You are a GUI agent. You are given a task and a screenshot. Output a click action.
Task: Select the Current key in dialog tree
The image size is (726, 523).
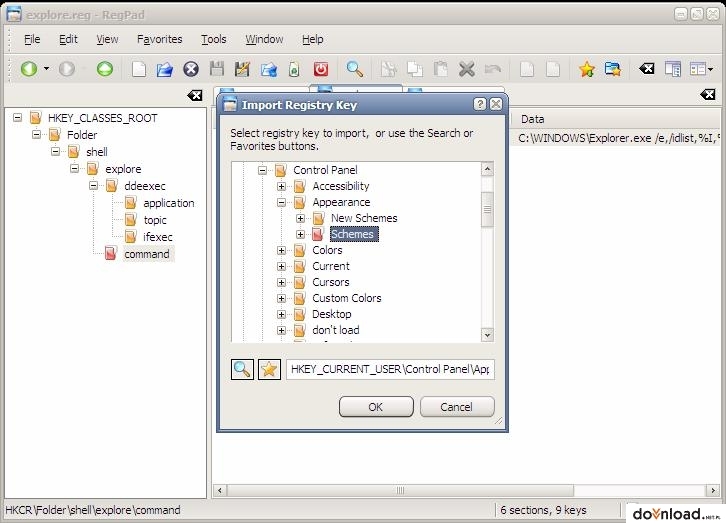[331, 266]
